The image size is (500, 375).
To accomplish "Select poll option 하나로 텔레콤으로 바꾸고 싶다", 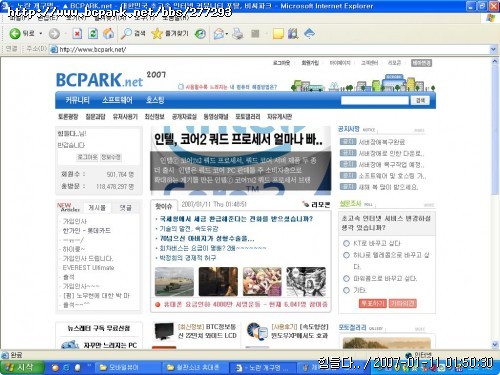I will point(346,255).
